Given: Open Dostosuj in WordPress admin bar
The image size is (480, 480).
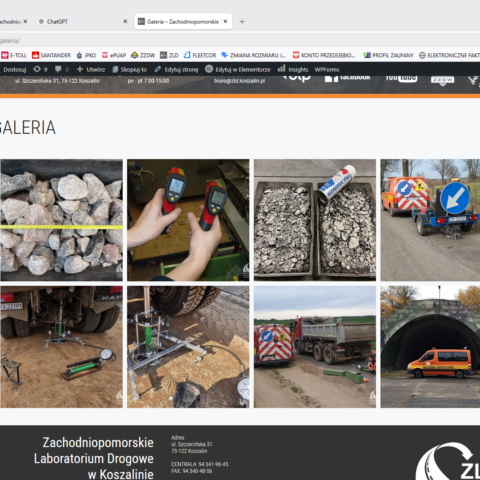Looking at the screenshot, I should [x=15, y=69].
